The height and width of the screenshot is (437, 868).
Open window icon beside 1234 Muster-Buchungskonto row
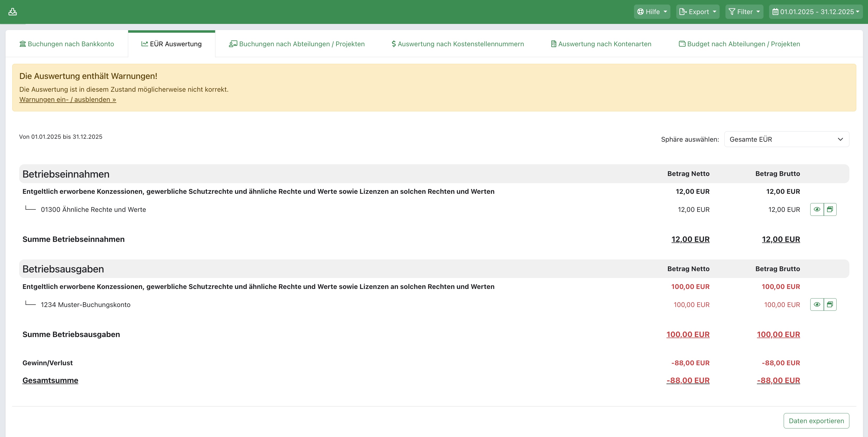830,305
